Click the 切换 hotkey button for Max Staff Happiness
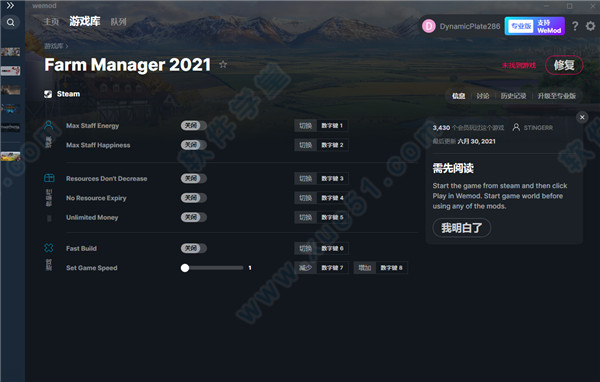Image resolution: width=600 pixels, height=382 pixels. pos(305,145)
